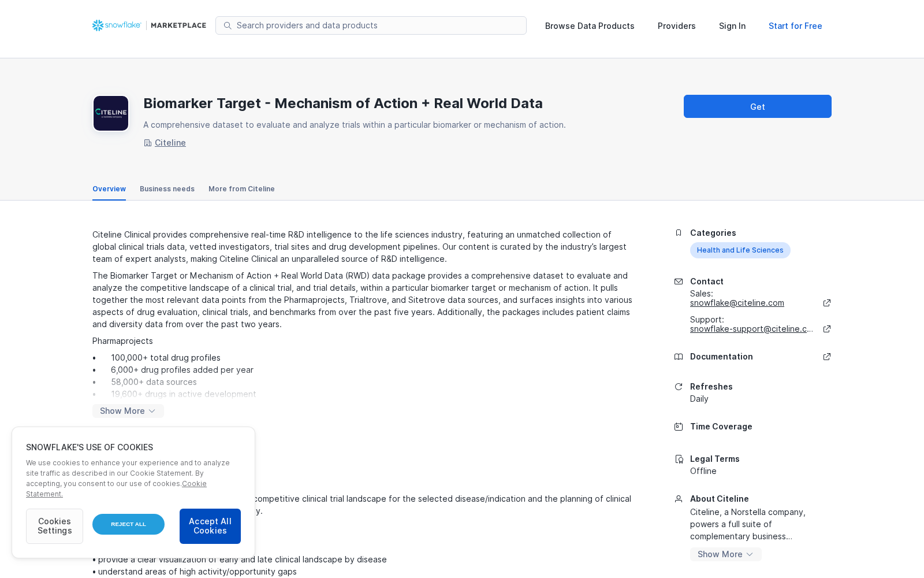Click the 'Time Coverage' label

721,427
